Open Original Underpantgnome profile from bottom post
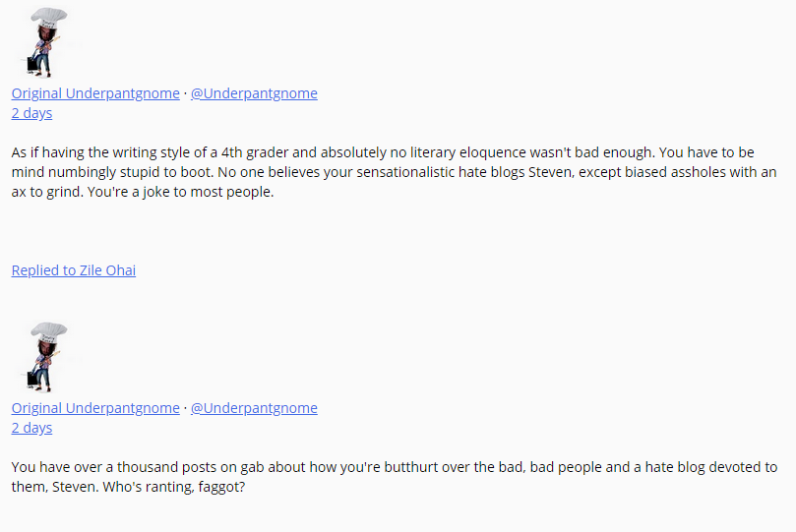Screen dimensions: 796x532 (95, 408)
